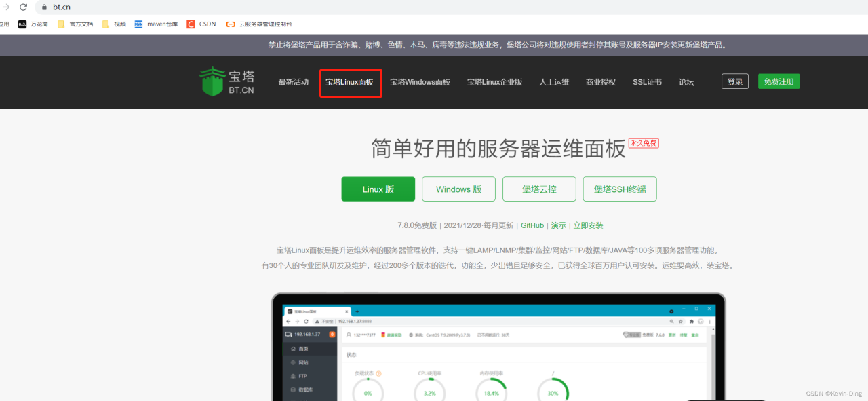Reload the page with the refresh icon
The height and width of the screenshot is (401, 868).
(x=24, y=7)
